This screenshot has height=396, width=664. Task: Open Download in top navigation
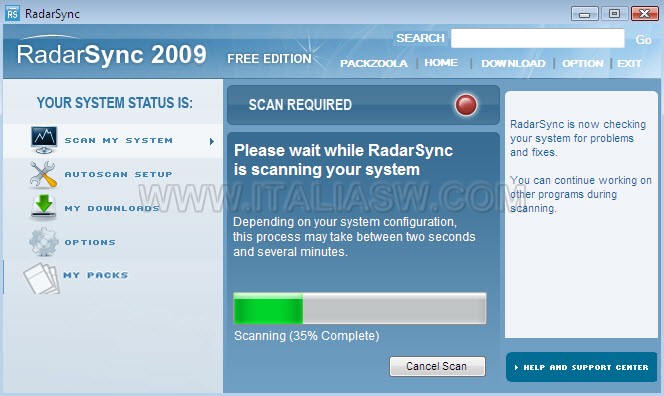click(513, 64)
